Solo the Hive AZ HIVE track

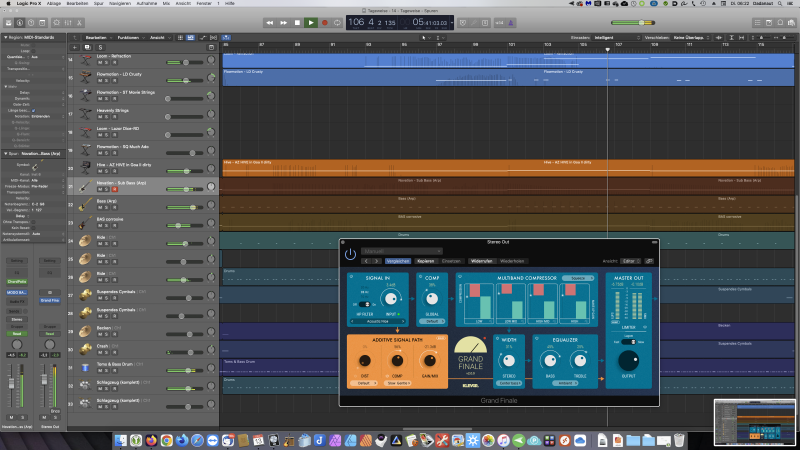[x=107, y=171]
